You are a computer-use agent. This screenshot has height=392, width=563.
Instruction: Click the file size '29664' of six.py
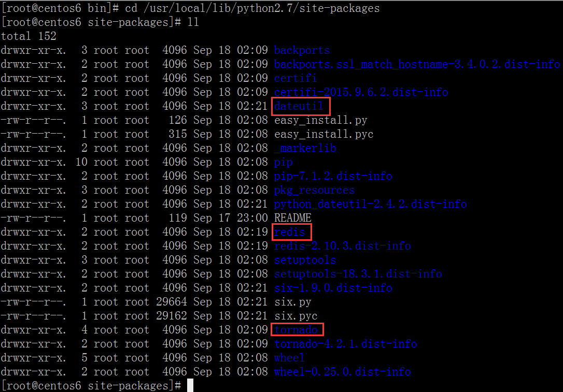click(172, 302)
